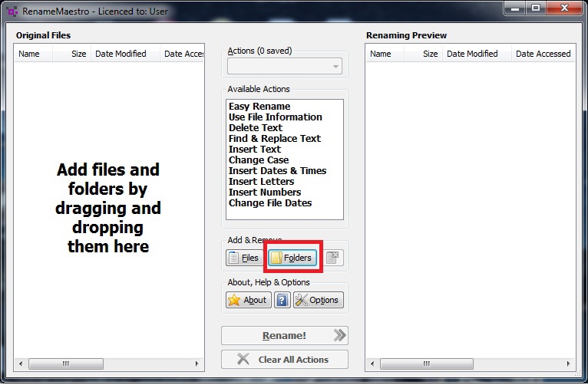The height and width of the screenshot is (385, 588).
Task: Close the RenameMaestro window
Action: (x=564, y=8)
